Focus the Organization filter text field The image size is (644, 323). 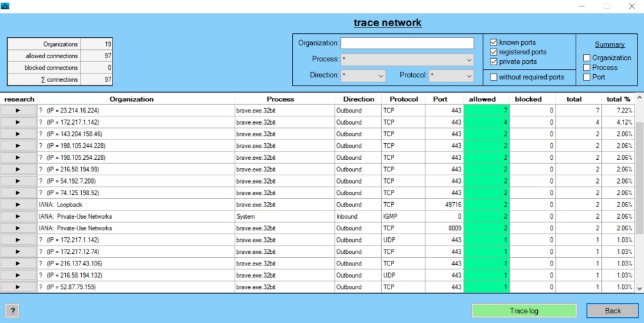click(x=407, y=43)
